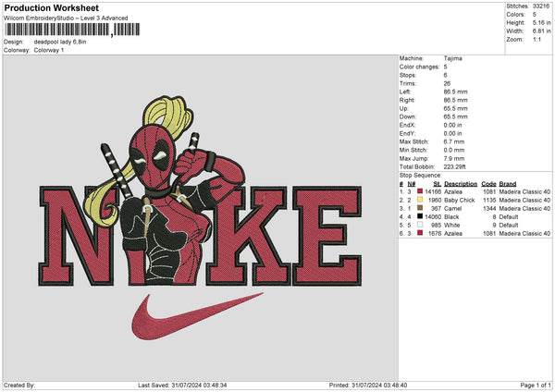Click 'Wilcom EmbroideryStudio – Level 3 Advanced' text
The image size is (555, 392).
coord(66,18)
